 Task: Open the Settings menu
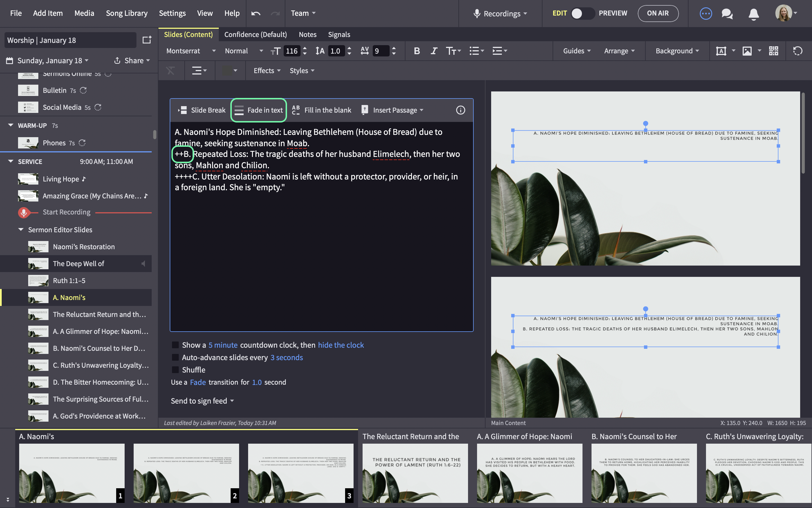[172, 13]
